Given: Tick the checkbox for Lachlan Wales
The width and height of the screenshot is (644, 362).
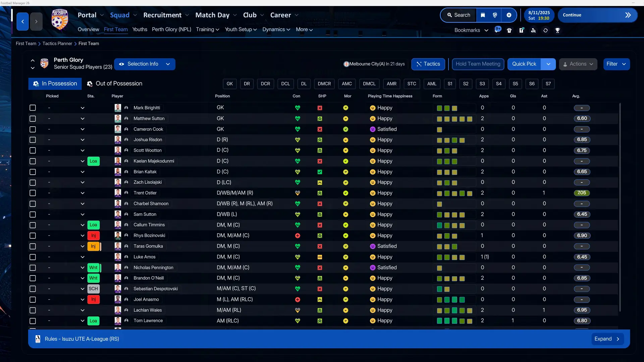Looking at the screenshot, I should coord(33,310).
